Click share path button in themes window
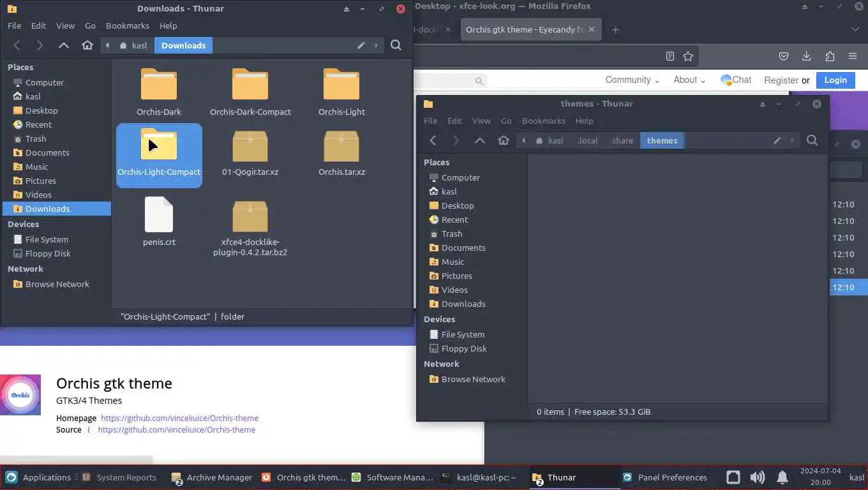Screen dimensions: 868x490 coord(622,140)
